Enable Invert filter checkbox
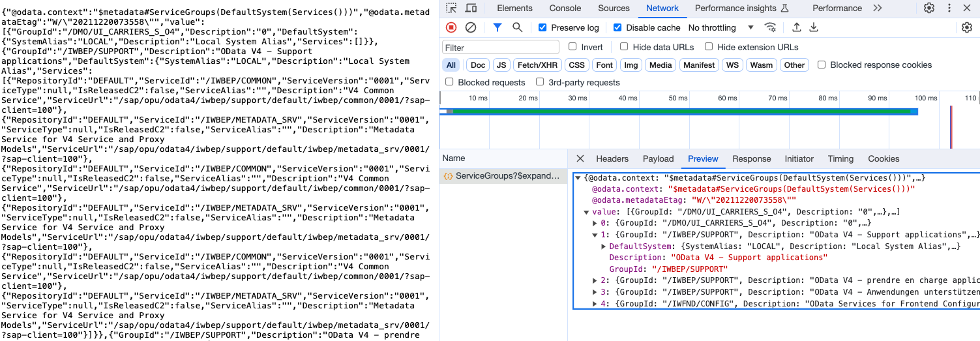The width and height of the screenshot is (980, 341). click(572, 47)
